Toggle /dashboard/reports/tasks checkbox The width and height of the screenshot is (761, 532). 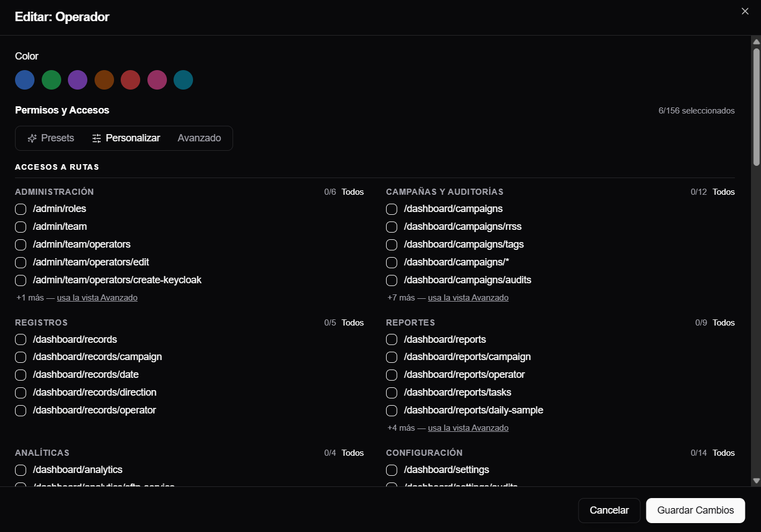point(392,393)
